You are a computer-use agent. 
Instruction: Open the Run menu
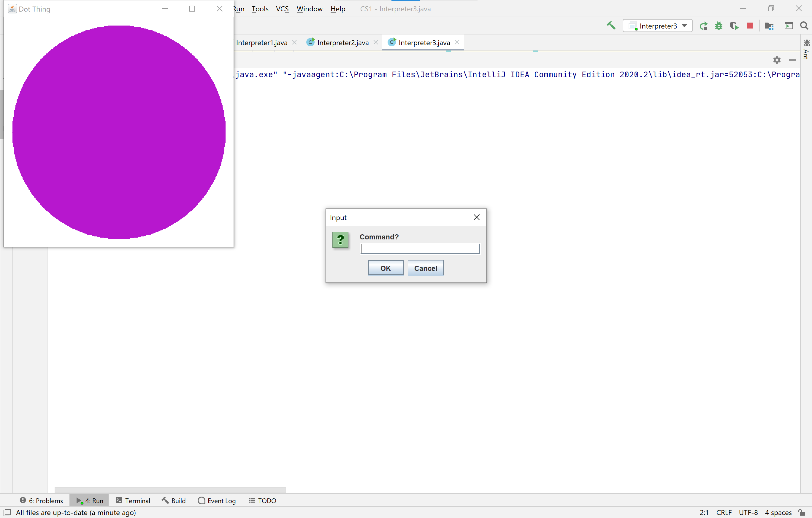tap(239, 9)
